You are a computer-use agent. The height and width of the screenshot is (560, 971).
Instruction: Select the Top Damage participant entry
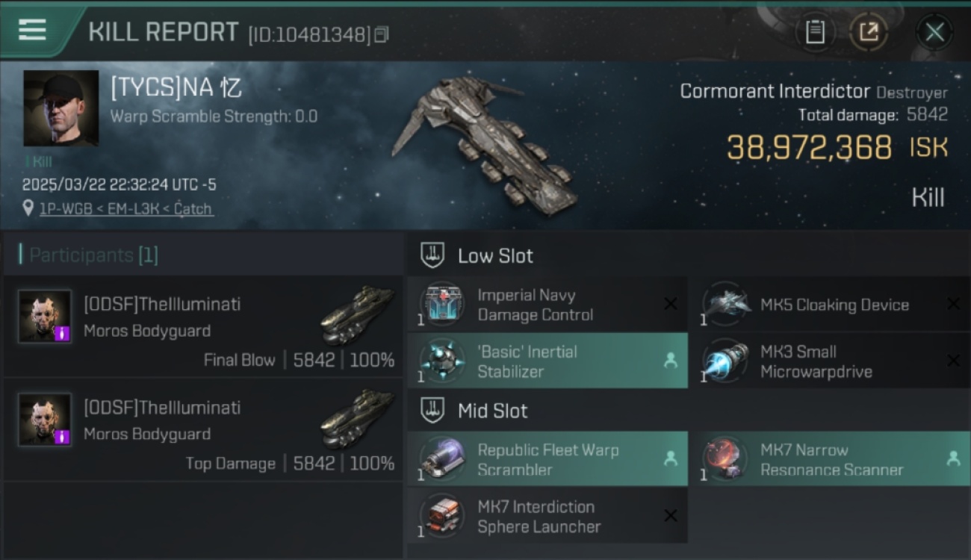pyautogui.click(x=202, y=429)
